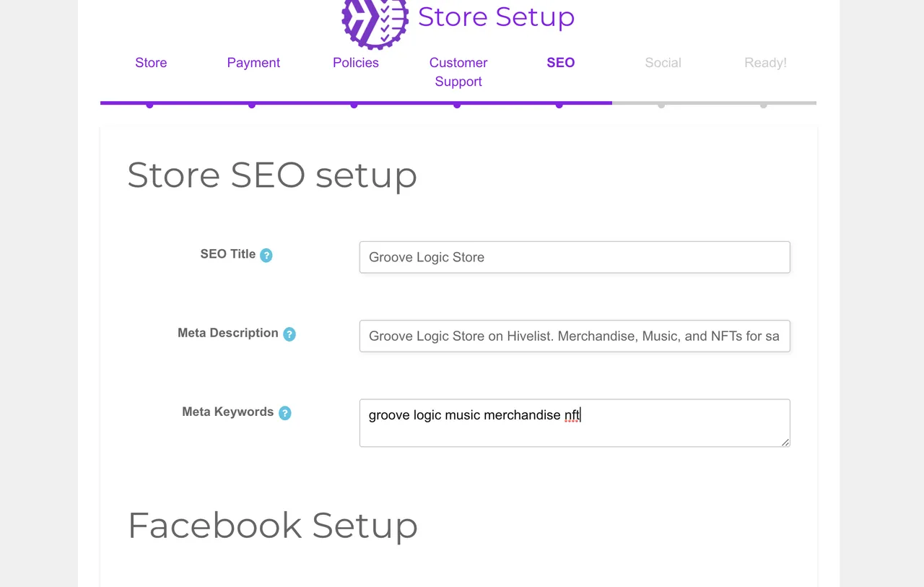The height and width of the screenshot is (587, 924).
Task: Click the Meta Keywords text area
Action: [575, 423]
